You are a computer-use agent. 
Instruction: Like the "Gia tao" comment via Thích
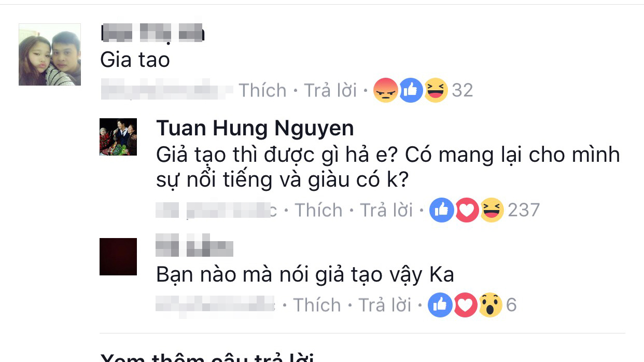coord(262,90)
